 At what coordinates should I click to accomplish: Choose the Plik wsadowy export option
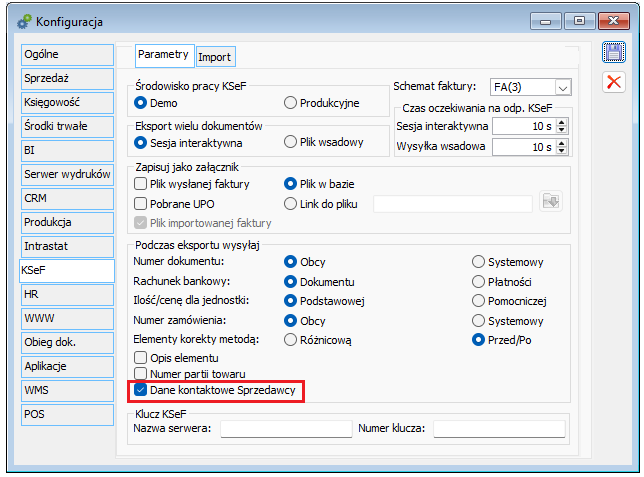click(x=291, y=142)
